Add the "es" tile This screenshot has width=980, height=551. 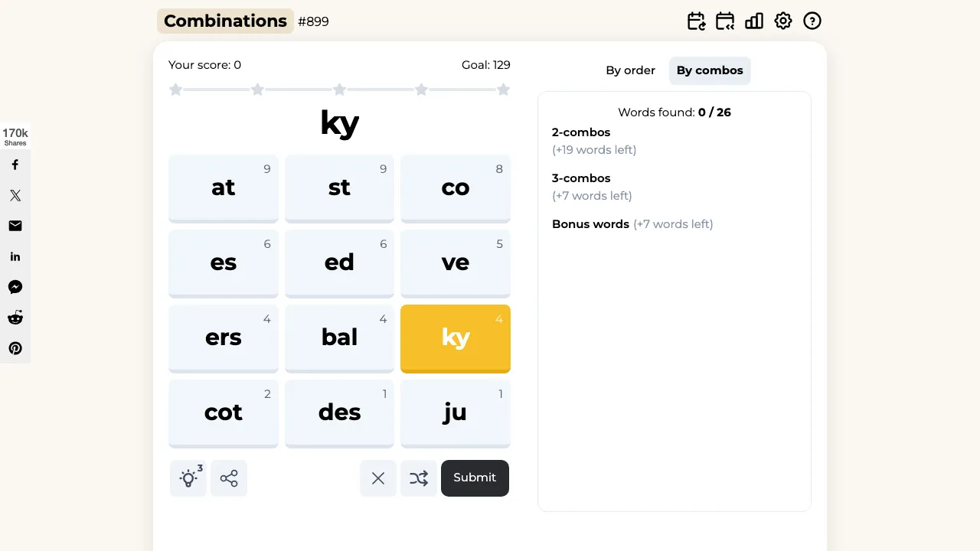tap(224, 263)
